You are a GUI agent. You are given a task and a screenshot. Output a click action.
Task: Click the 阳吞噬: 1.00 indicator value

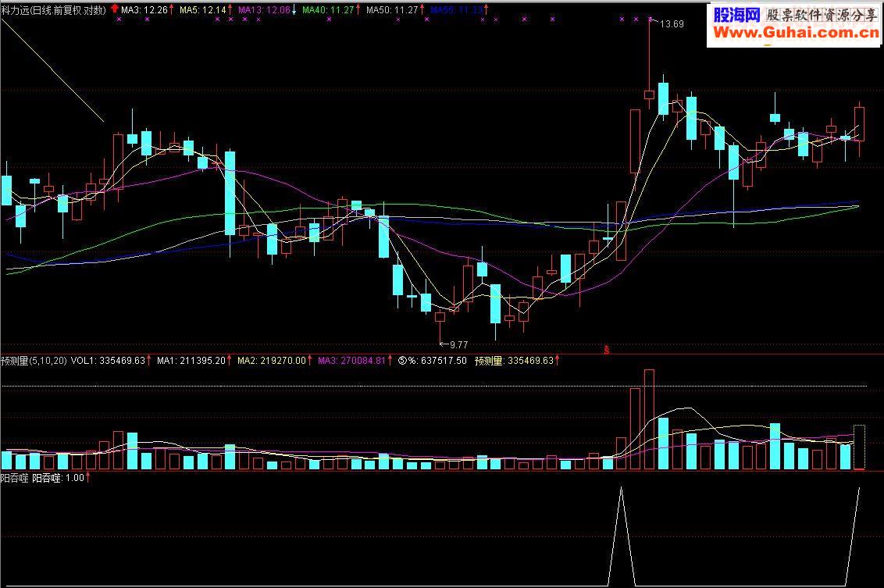point(58,478)
